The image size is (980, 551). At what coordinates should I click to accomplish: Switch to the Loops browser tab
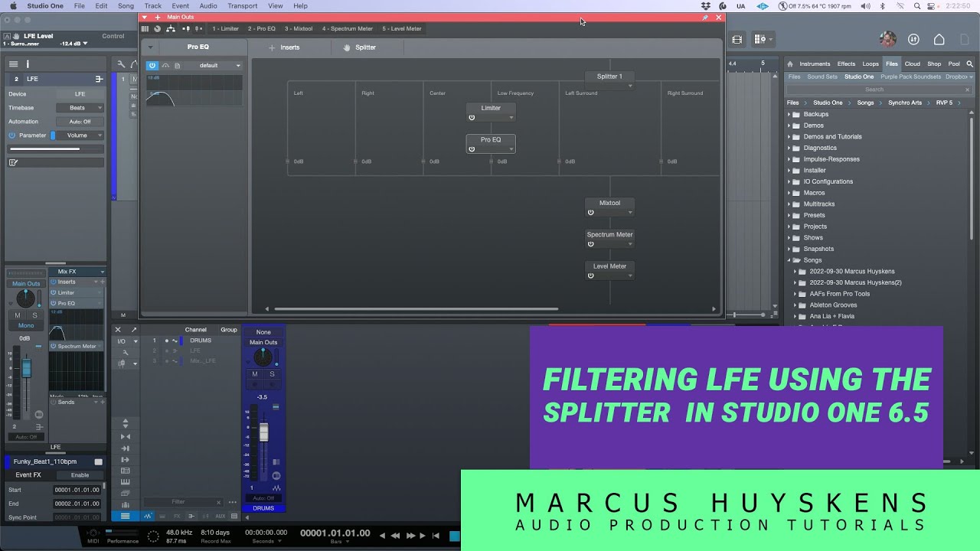tap(871, 64)
